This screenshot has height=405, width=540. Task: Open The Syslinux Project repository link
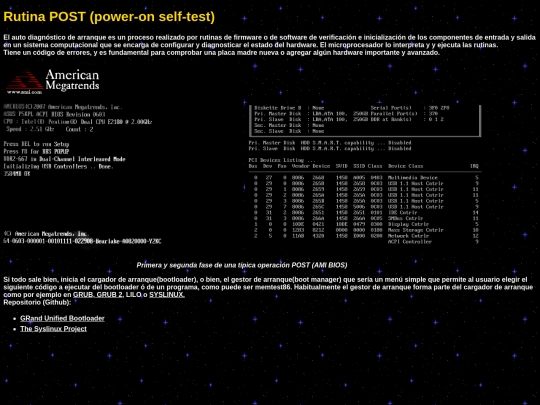click(53, 329)
